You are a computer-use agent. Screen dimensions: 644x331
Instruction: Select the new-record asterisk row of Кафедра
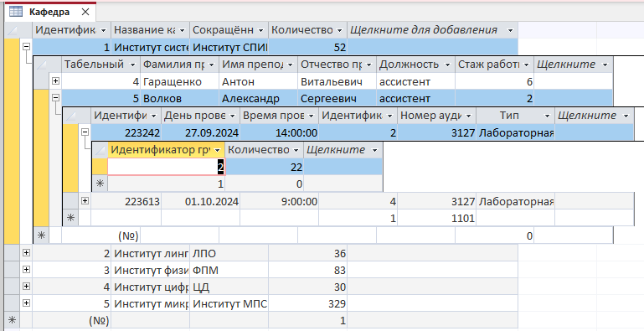tap(13, 320)
